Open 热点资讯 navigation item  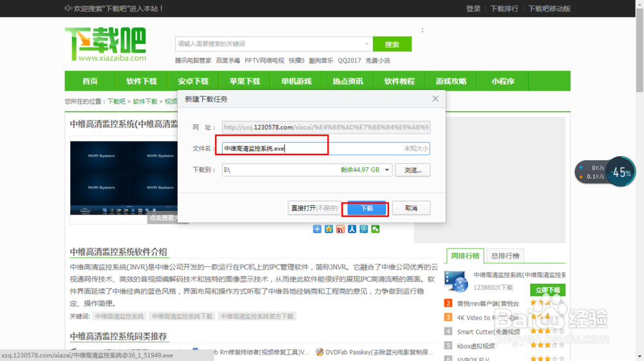pyautogui.click(x=348, y=81)
